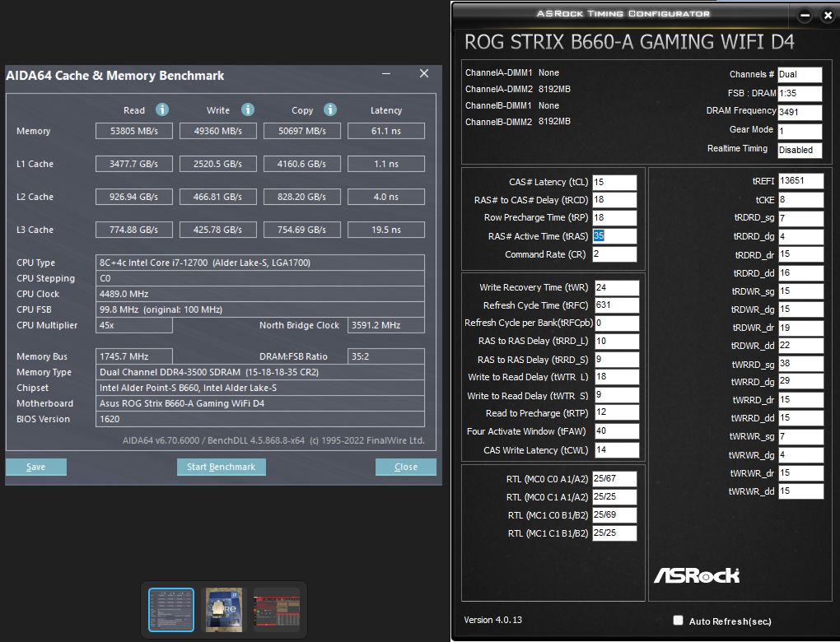Click the Refresh Cycle per Bank field
The width and height of the screenshot is (840, 642).
click(x=617, y=323)
